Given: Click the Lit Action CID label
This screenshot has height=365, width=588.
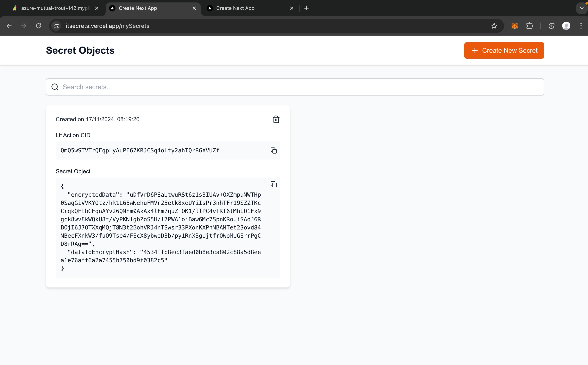Looking at the screenshot, I should [x=73, y=135].
